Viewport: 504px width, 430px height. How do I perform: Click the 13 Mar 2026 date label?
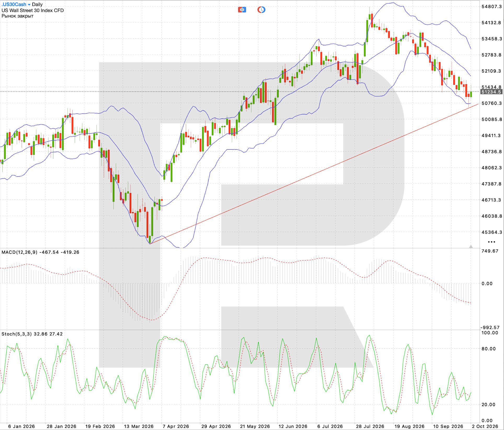[x=139, y=426]
